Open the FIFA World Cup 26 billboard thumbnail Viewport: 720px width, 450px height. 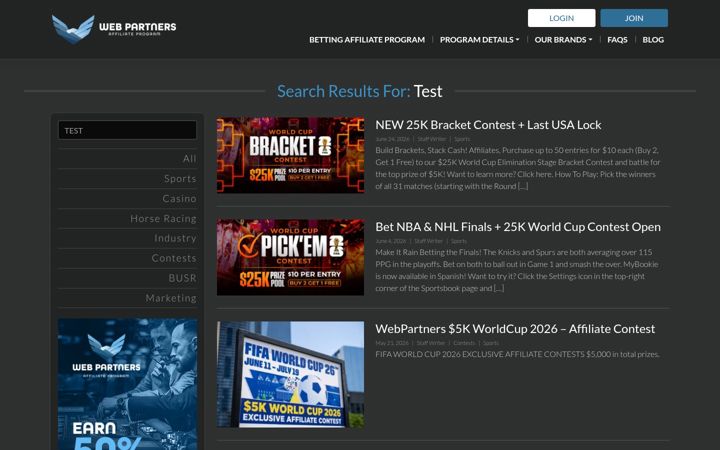(x=290, y=374)
